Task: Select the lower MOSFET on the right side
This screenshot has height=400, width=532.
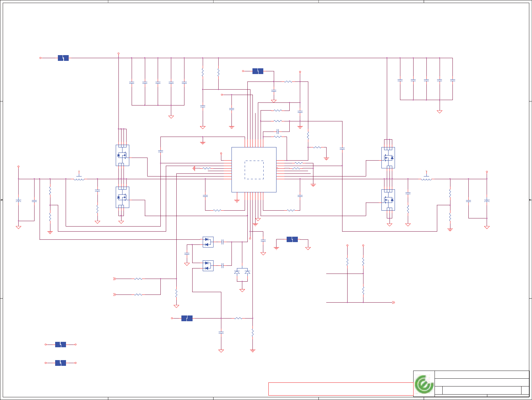Action: pyautogui.click(x=388, y=200)
